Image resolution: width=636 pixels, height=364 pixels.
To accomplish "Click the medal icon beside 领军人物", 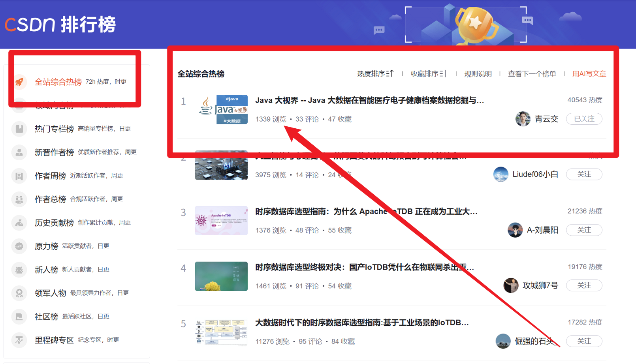I will (19, 293).
